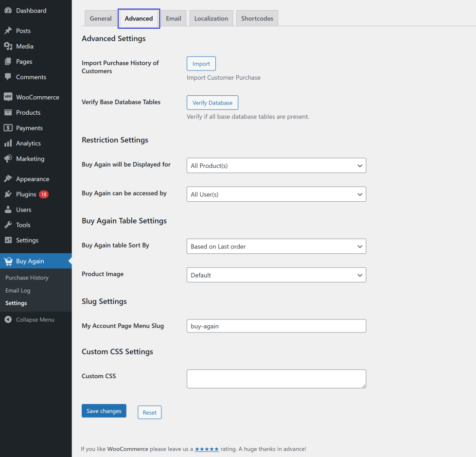Click the My Account Page Menu Slug field

(276, 326)
